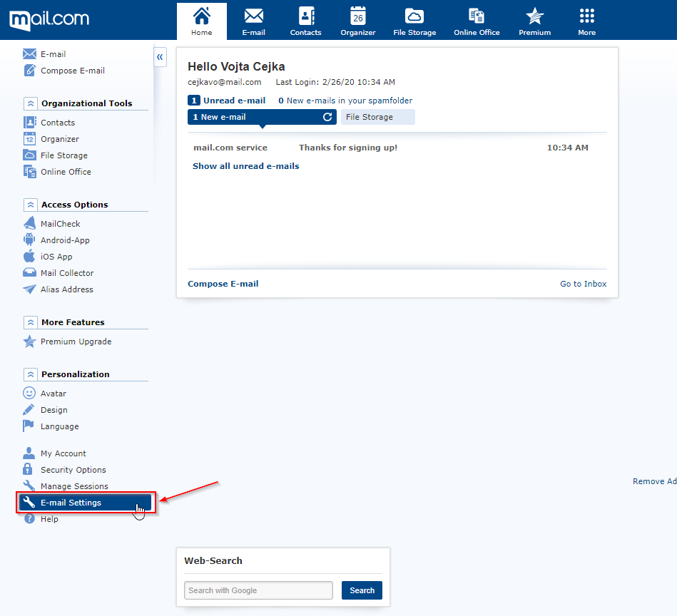Viewport: 677px width, 616px height.
Task: Click the mail.com logo
Action: tap(49, 20)
